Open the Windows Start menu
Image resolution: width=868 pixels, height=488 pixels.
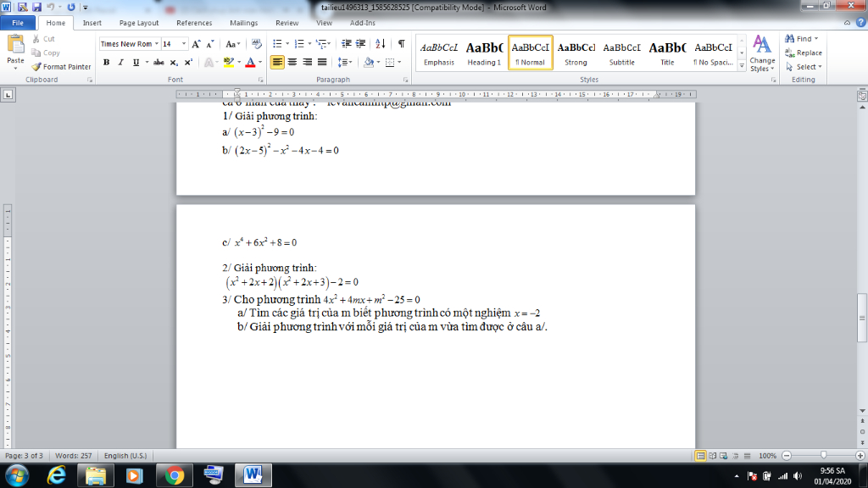coord(17,475)
